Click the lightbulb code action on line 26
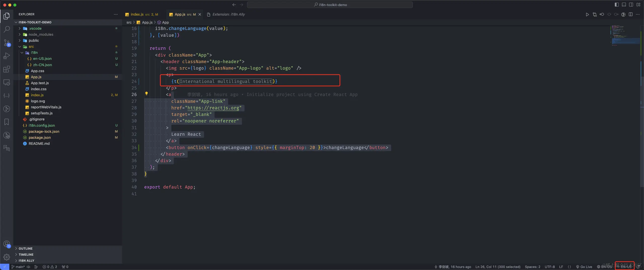644x270 pixels. 146,94
